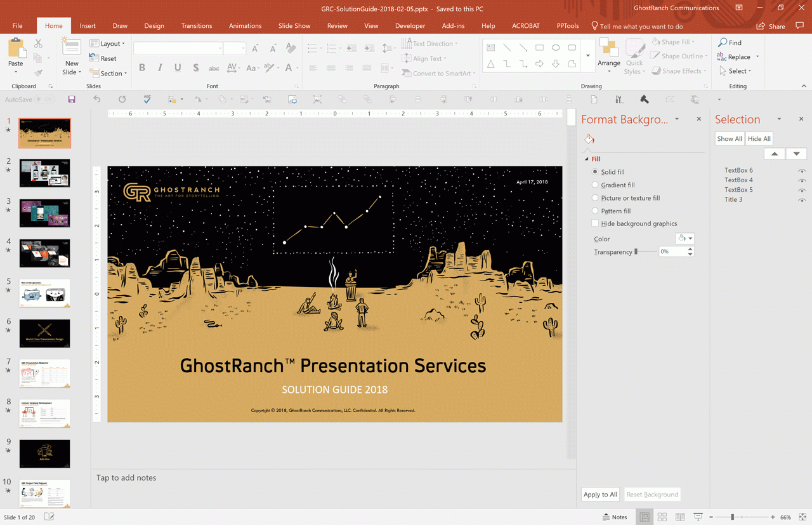Open the font name combo box
The height and width of the screenshot is (525, 812).
click(x=178, y=48)
